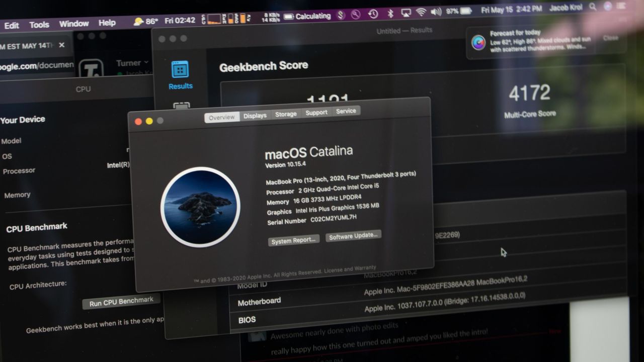Click the Run CPU Benchmark button

[x=121, y=303]
